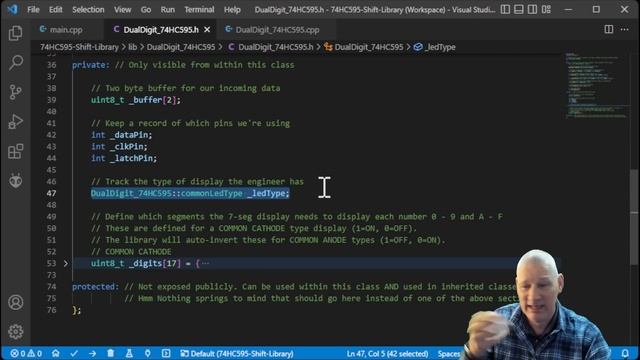Click line number 47 in the gutter
640x360 pixels.
[x=51, y=193]
